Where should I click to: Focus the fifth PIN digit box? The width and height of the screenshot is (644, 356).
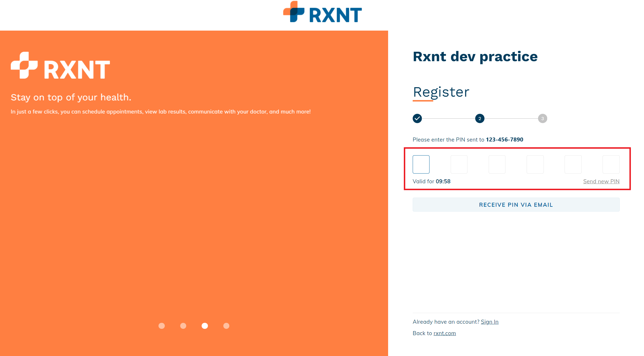tap(573, 164)
